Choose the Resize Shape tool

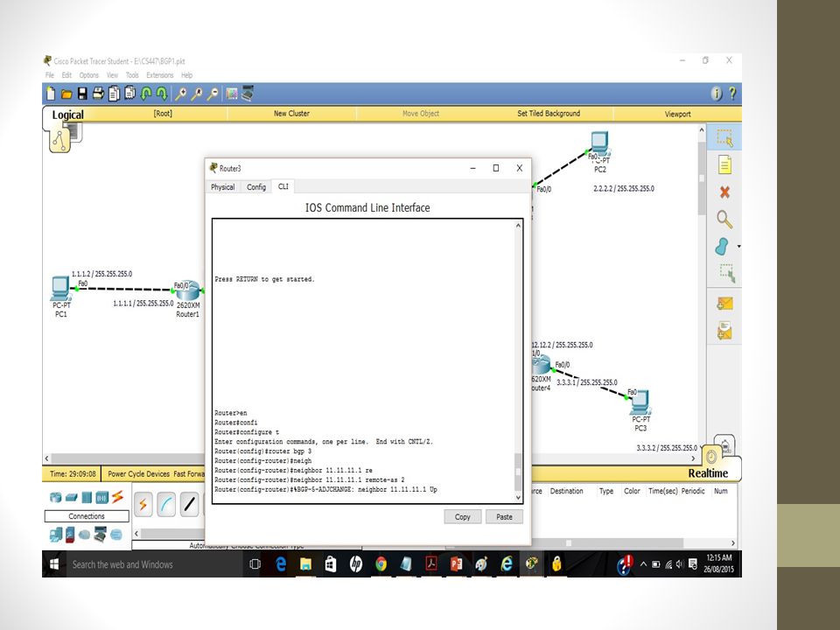(x=727, y=273)
